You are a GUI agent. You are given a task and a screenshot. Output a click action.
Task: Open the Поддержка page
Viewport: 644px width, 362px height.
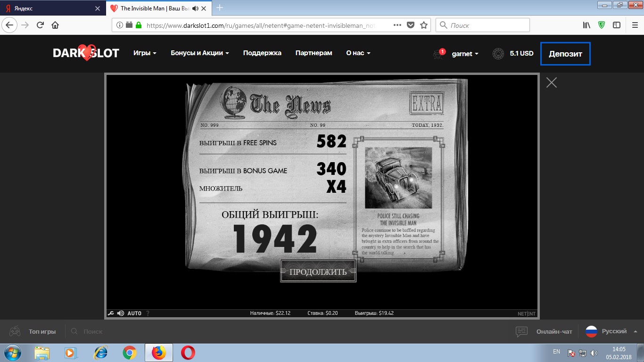point(262,53)
